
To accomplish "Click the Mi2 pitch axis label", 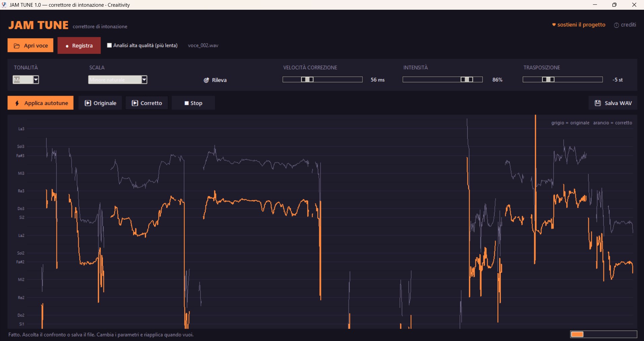I will [x=21, y=280].
